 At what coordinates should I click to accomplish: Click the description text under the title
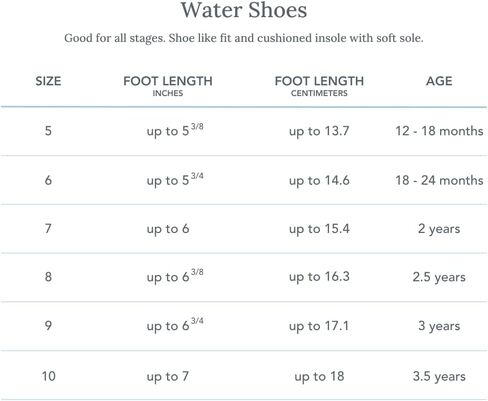point(244,38)
